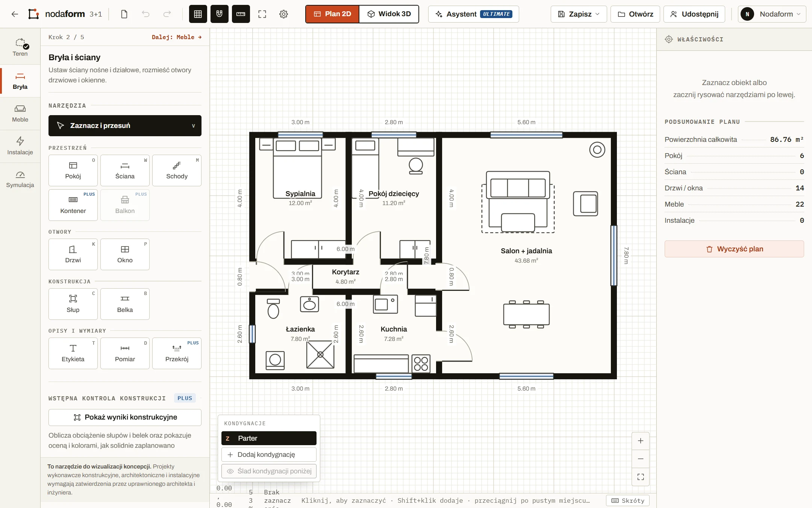This screenshot has height=508, width=812.
Task: Click the redo arrow icon
Action: (167, 14)
